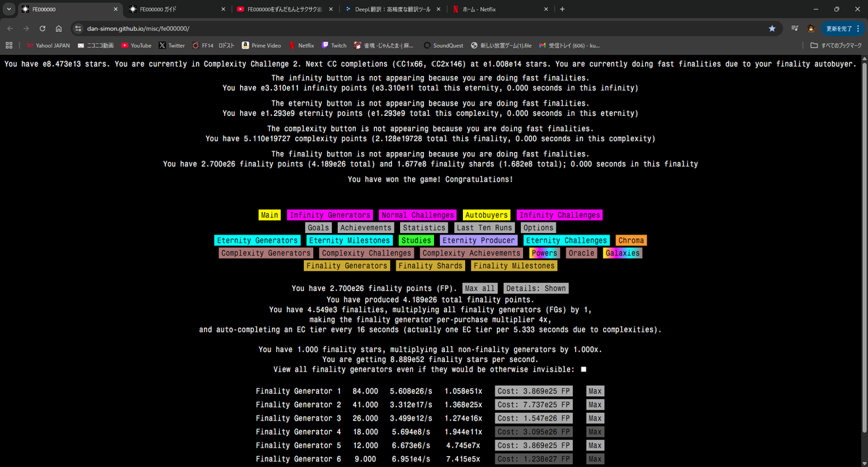Screen dimensions: 868x467
Task: Open the Eternity Generators tab
Action: [x=258, y=240]
